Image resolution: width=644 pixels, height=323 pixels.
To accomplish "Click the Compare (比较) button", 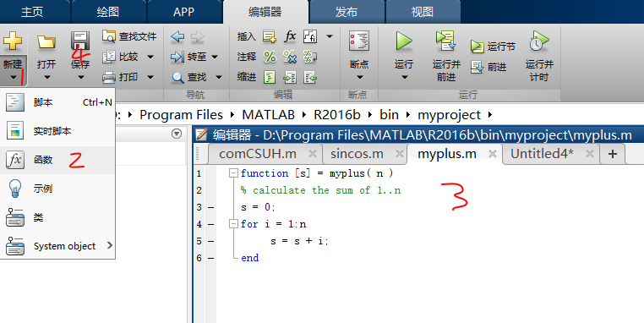I will (120, 57).
